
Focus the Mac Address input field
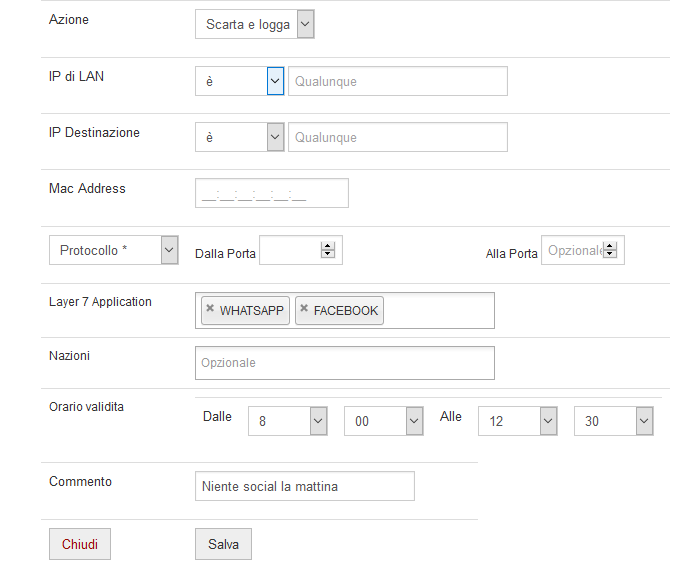[x=272, y=193]
